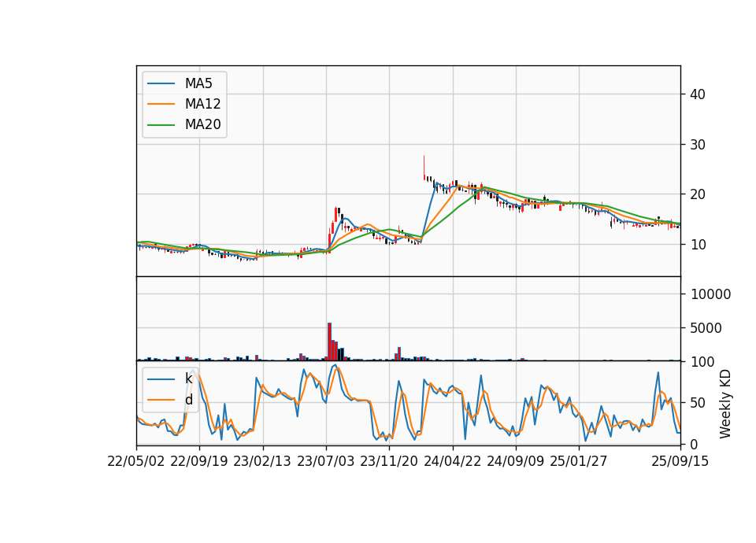Click the 23/11/20 date axis label
756x543 pixels.
(388, 461)
